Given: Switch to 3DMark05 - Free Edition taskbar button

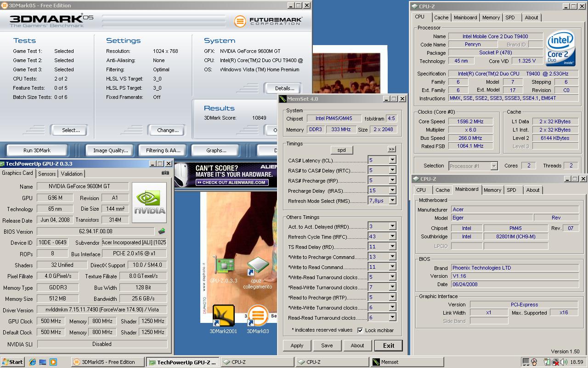Looking at the screenshot, I should tap(108, 362).
